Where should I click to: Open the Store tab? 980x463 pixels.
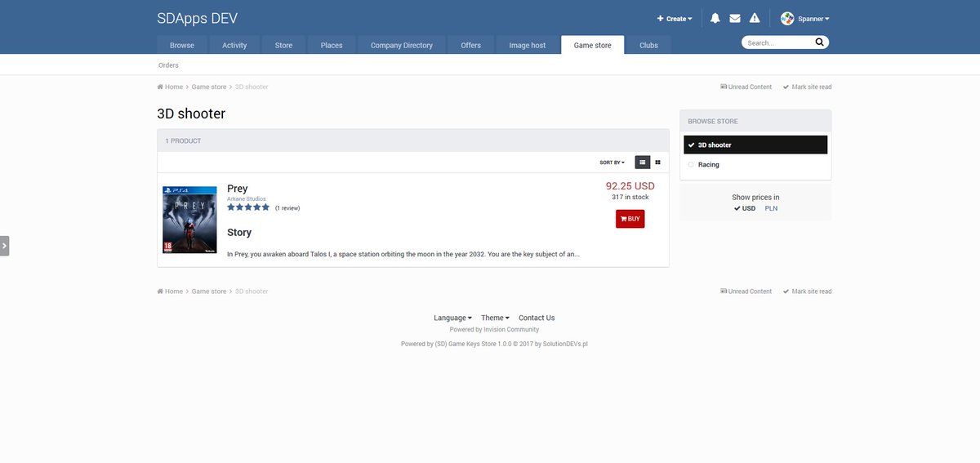tap(283, 45)
